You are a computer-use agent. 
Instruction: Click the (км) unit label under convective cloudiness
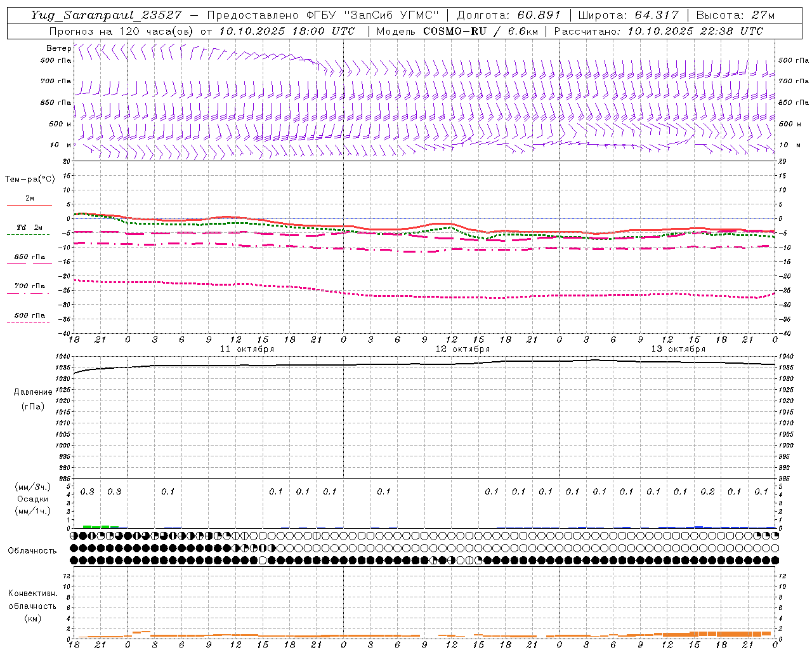pos(33,619)
